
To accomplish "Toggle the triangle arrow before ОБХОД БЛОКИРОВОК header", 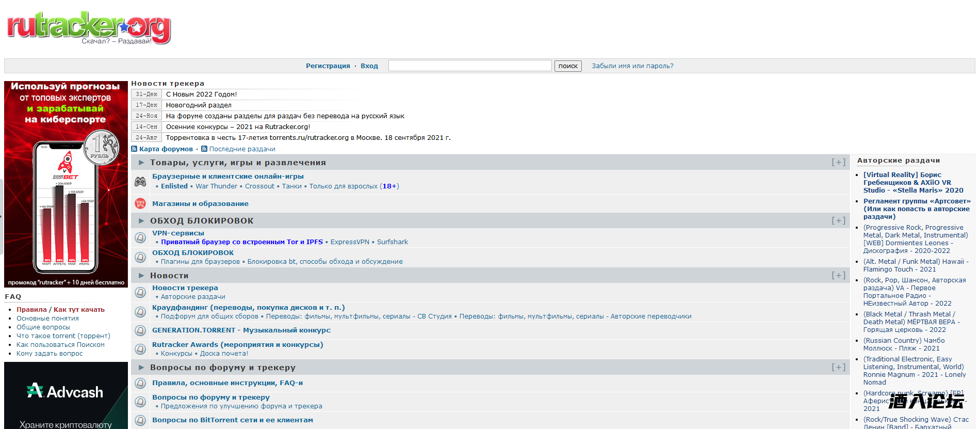I will [141, 221].
